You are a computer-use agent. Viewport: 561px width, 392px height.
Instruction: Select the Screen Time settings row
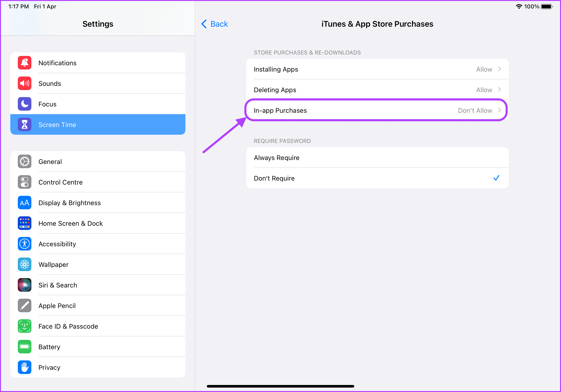point(98,124)
